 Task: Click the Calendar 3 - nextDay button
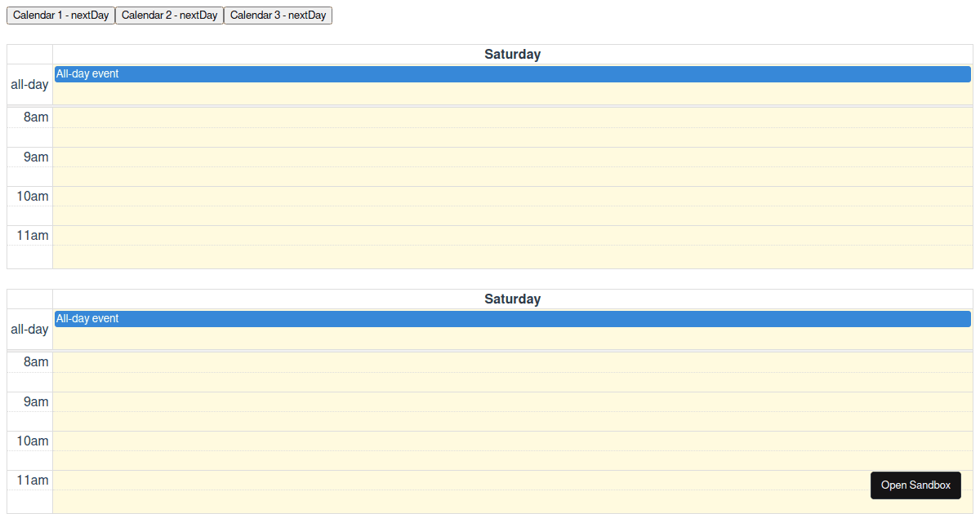(278, 15)
